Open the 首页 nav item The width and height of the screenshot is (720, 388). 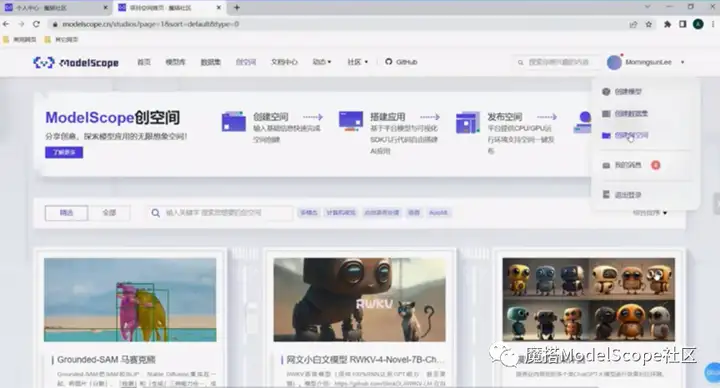pyautogui.click(x=144, y=62)
